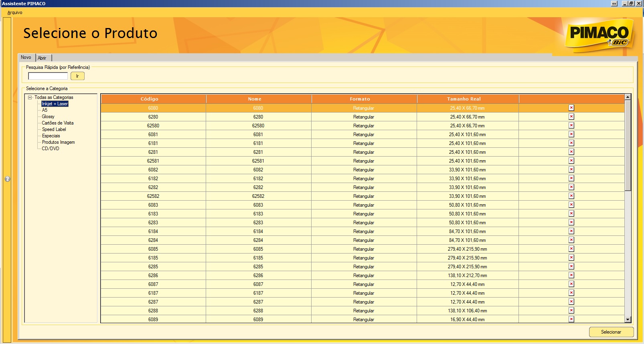Click the red X icon in row 6284

[571, 240]
